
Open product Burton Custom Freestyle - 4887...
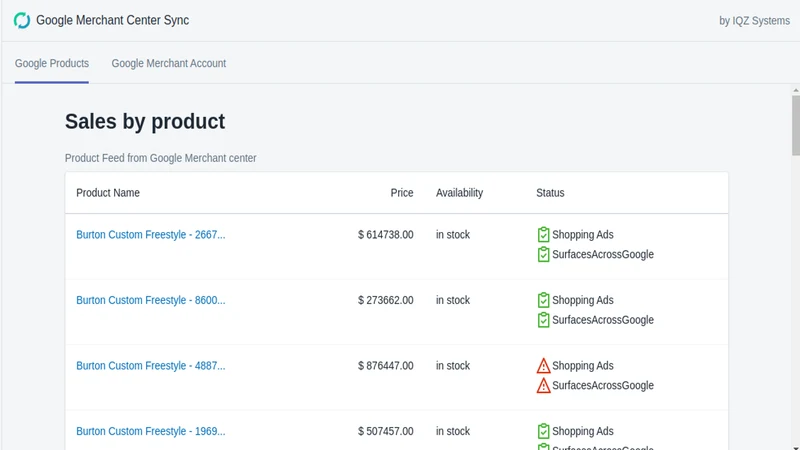point(151,366)
